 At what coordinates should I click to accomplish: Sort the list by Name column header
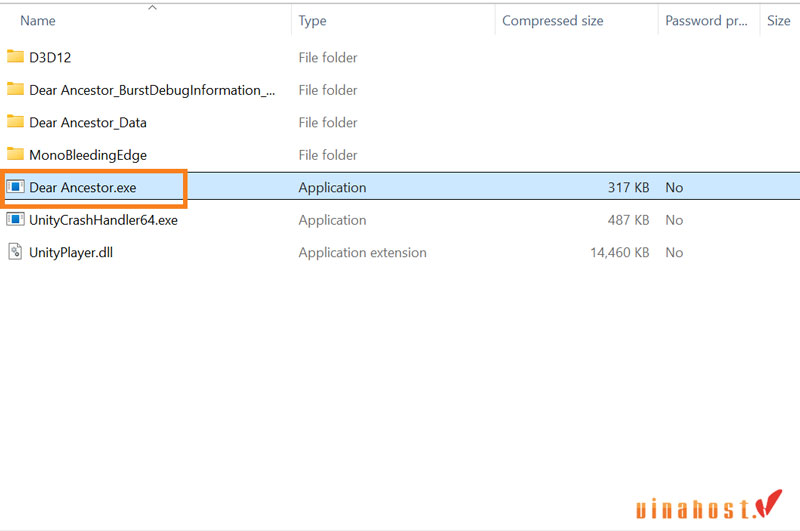pyautogui.click(x=38, y=21)
